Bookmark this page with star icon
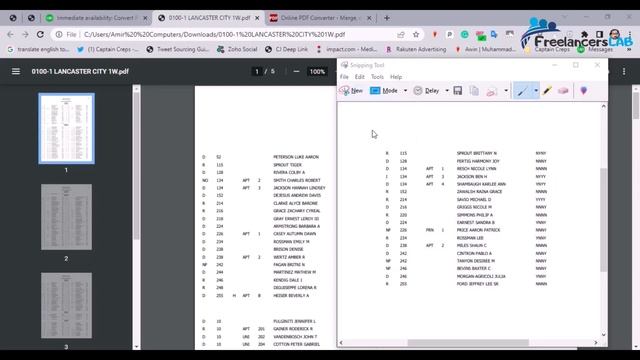 click(x=416, y=35)
